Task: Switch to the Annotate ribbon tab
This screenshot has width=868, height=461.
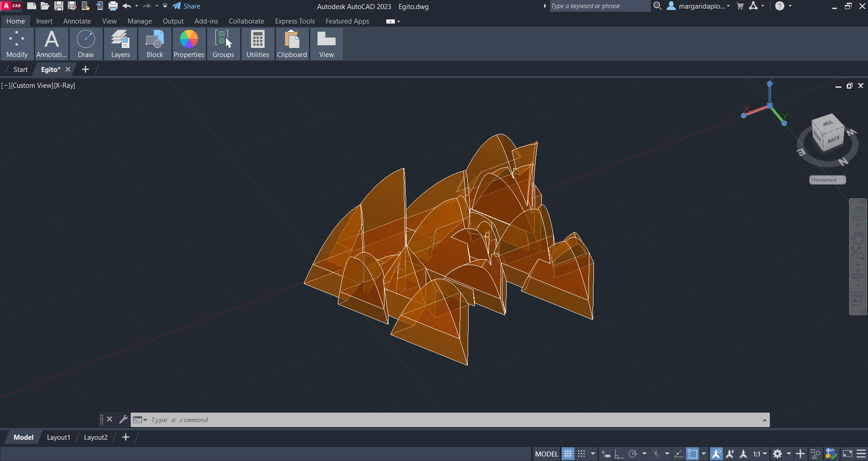Action: (77, 21)
